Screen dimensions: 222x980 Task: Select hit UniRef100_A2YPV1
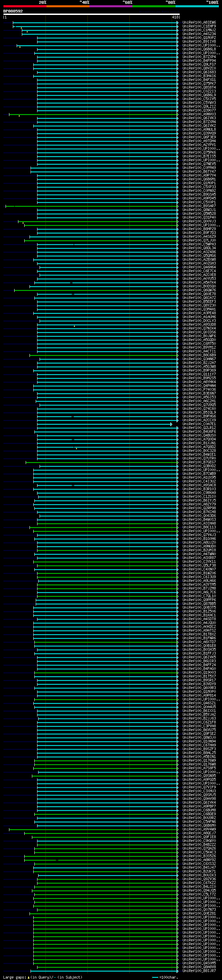199,145
